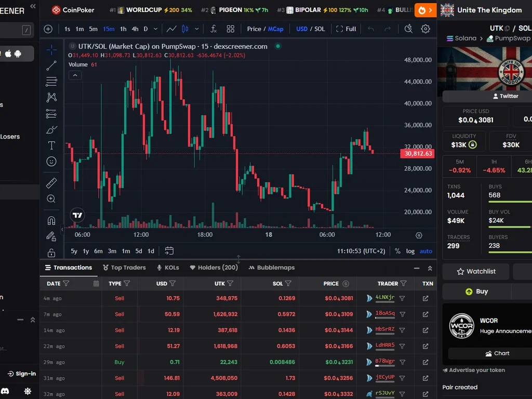Minimize the transactions panel
532x399 pixels.
pos(417,269)
